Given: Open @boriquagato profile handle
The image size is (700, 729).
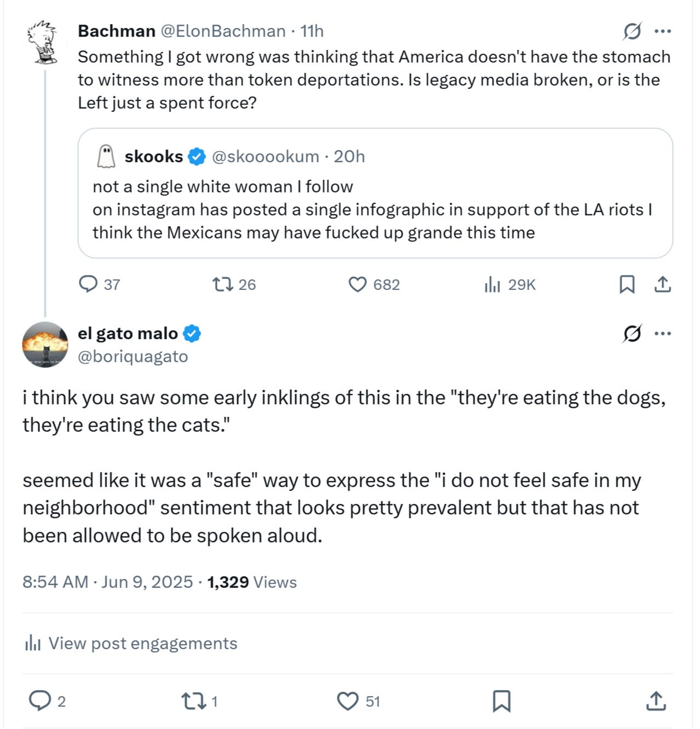Looking at the screenshot, I should click(x=133, y=357).
